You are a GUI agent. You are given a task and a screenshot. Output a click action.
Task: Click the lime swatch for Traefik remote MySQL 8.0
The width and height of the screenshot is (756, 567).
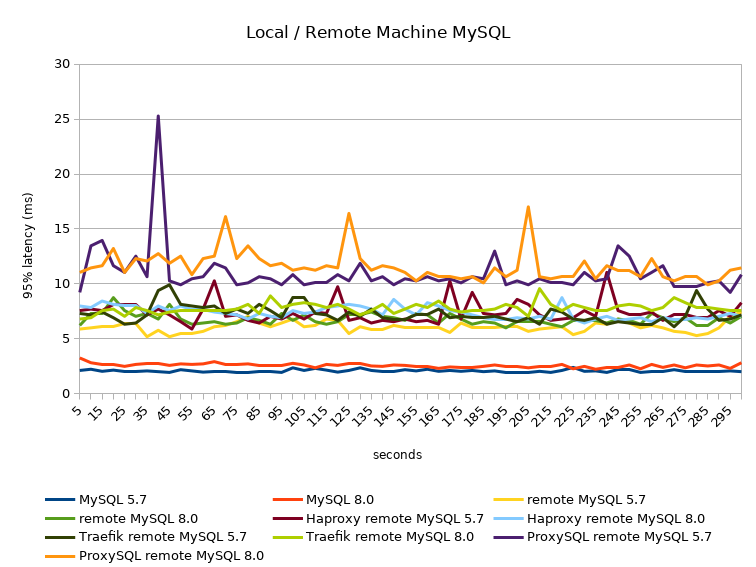tap(289, 537)
